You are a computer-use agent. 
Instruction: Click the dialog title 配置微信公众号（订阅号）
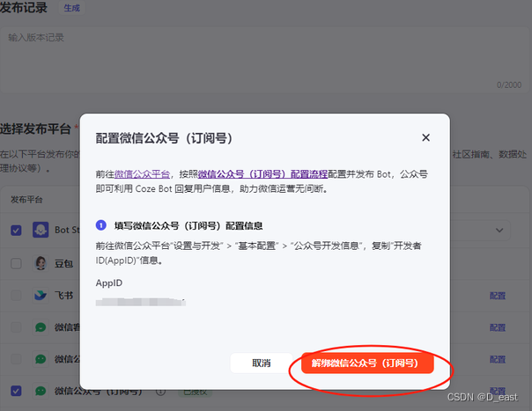click(x=164, y=138)
